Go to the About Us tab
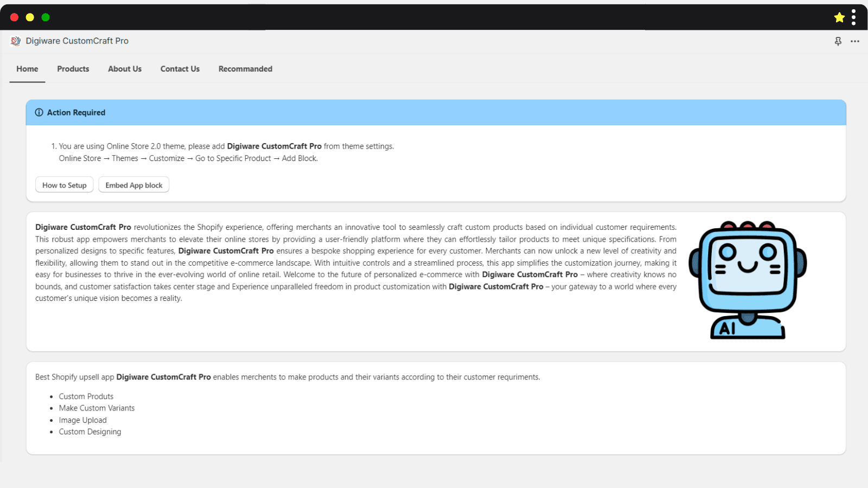 (x=125, y=69)
